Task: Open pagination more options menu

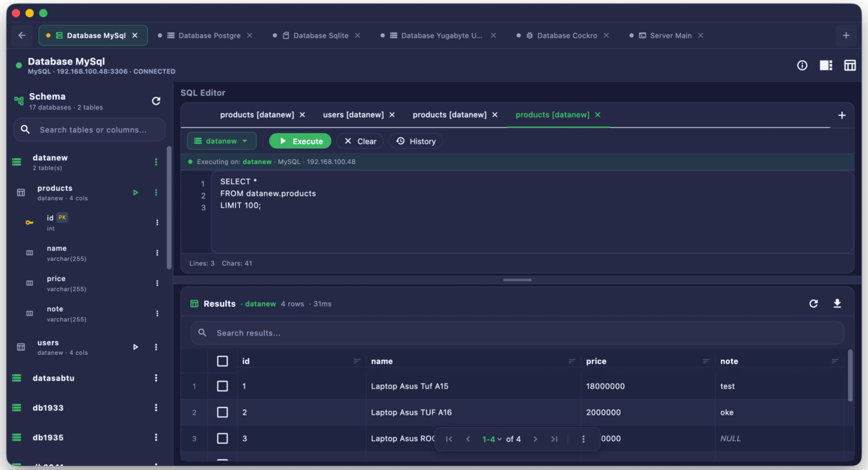Action: [583, 439]
